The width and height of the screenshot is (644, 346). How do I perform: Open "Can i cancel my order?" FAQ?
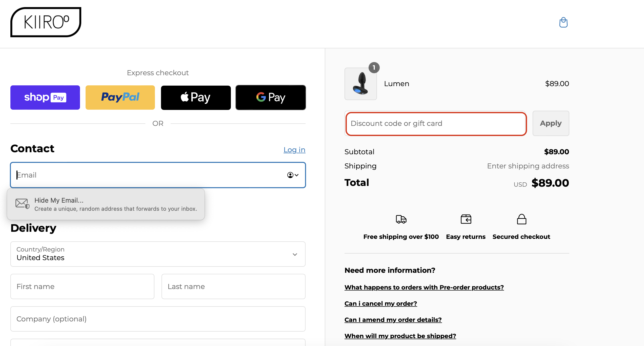click(x=380, y=303)
